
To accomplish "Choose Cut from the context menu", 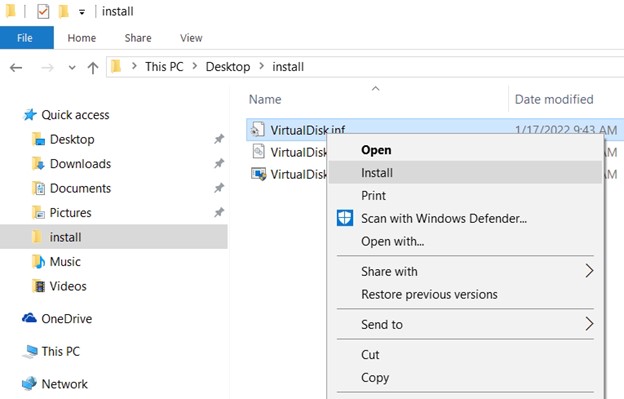I will click(x=465, y=354).
